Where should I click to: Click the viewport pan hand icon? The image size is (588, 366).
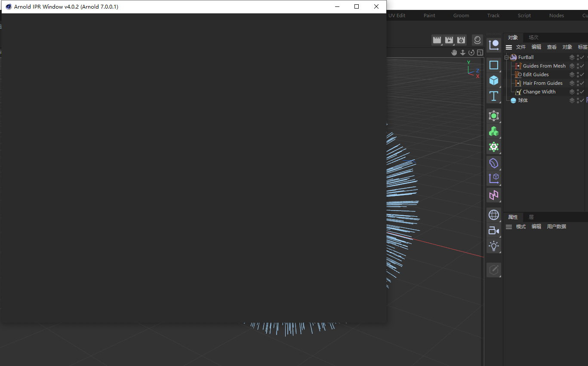tap(454, 53)
